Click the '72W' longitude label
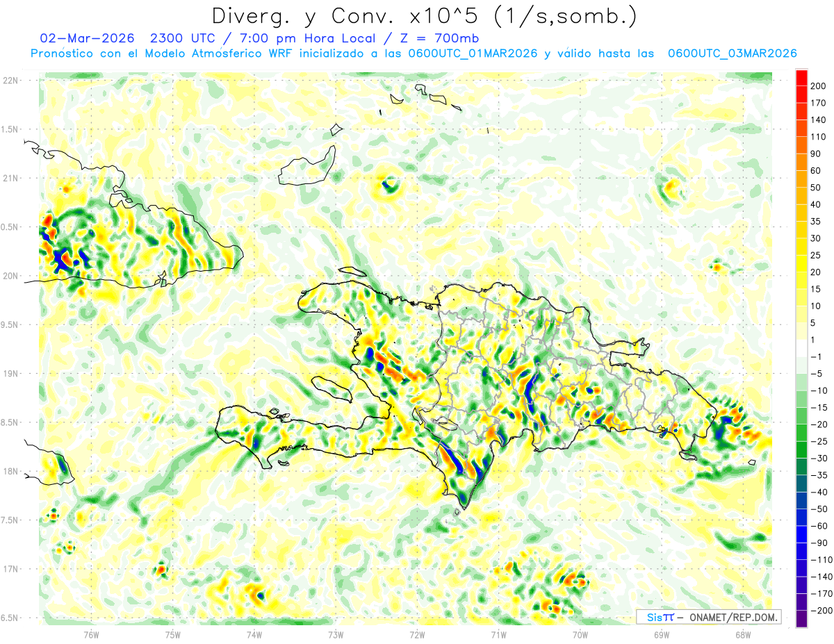Screen dimensions: 834x644 tap(417, 634)
